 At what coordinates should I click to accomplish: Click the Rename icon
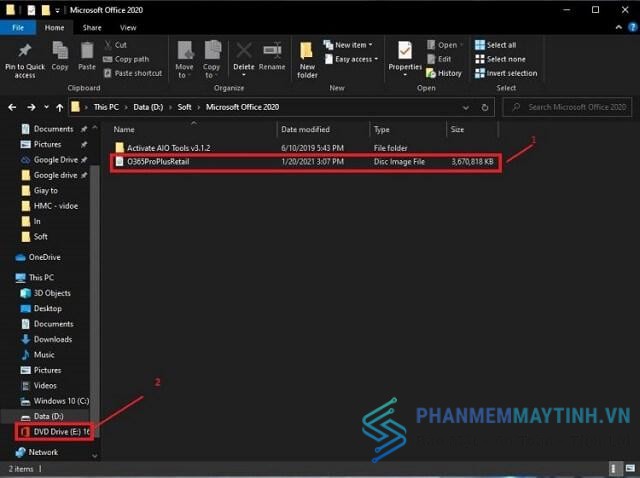click(272, 51)
